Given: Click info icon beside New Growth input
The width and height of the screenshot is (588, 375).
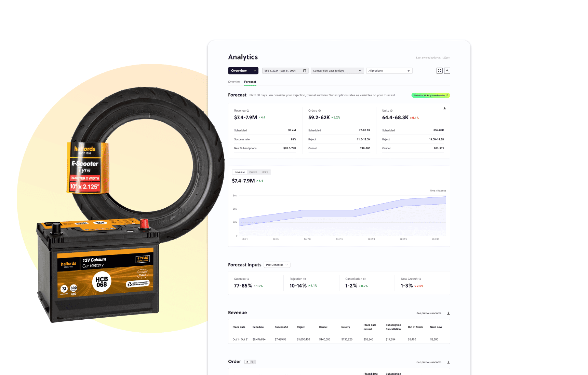Looking at the screenshot, I should (x=420, y=279).
